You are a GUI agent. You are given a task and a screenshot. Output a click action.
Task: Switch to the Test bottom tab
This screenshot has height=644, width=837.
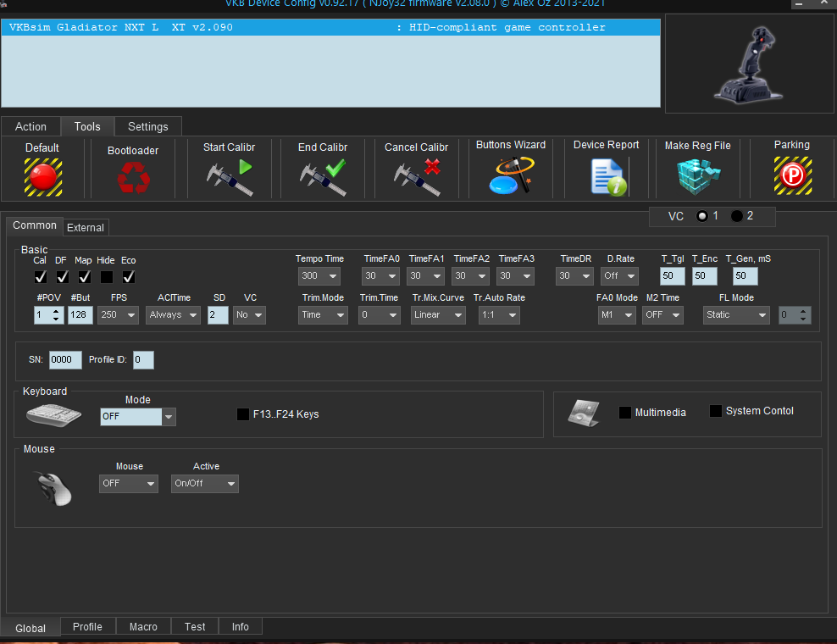(x=195, y=626)
